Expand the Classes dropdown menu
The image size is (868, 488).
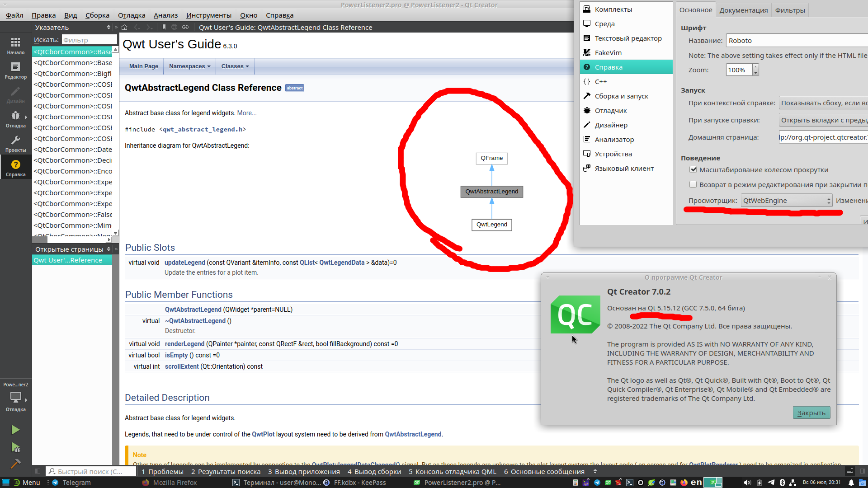pyautogui.click(x=235, y=66)
